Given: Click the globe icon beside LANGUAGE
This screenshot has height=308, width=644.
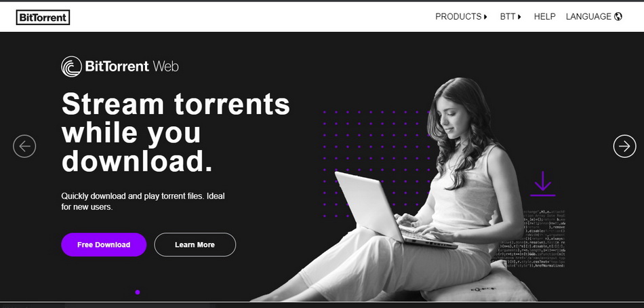Looking at the screenshot, I should [618, 16].
